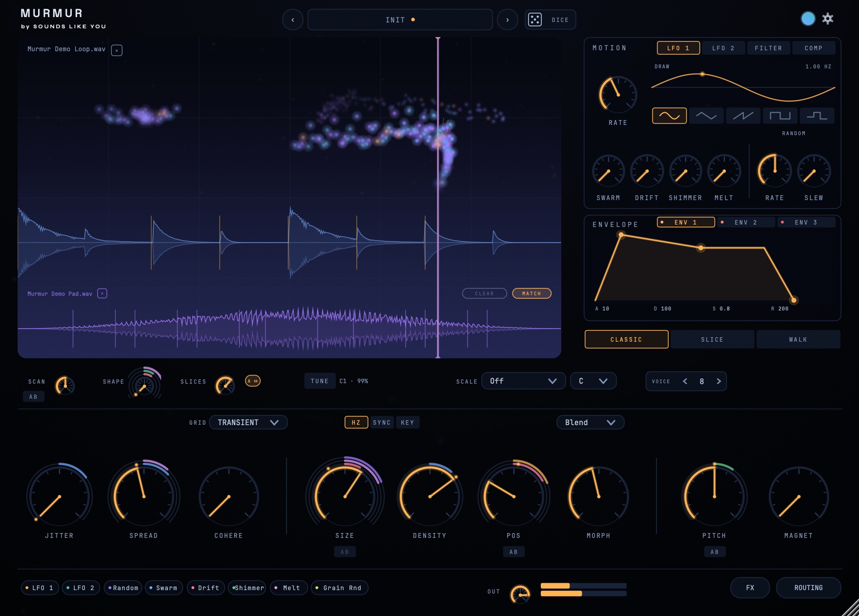Select the square LFO waveform shape

click(780, 116)
